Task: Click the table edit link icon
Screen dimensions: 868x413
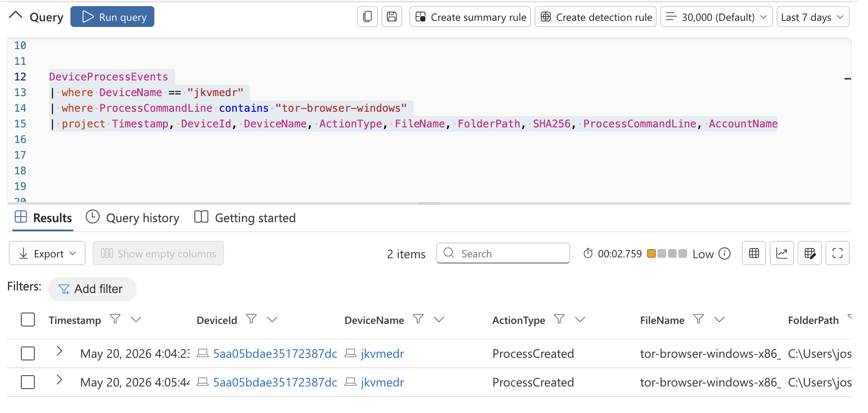Action: coord(810,253)
